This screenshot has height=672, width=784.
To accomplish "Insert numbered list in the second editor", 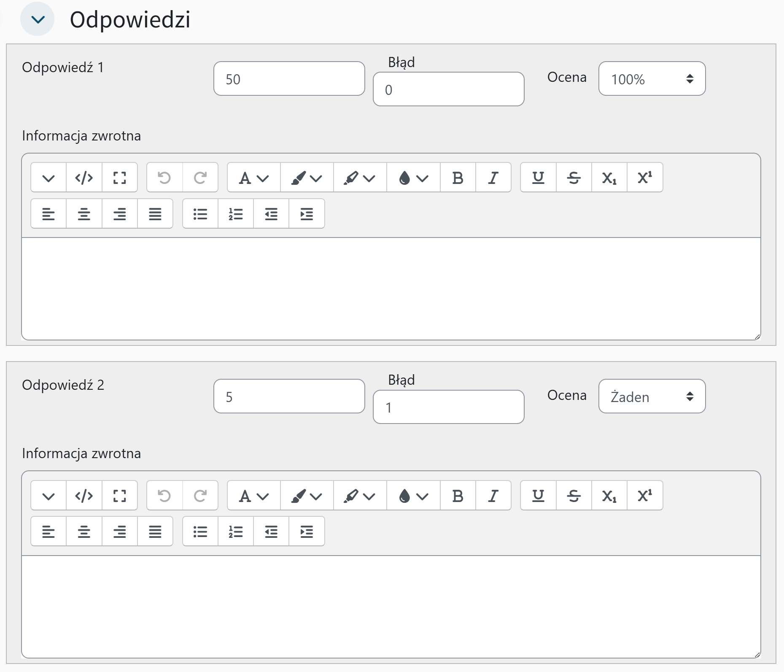I will click(236, 532).
